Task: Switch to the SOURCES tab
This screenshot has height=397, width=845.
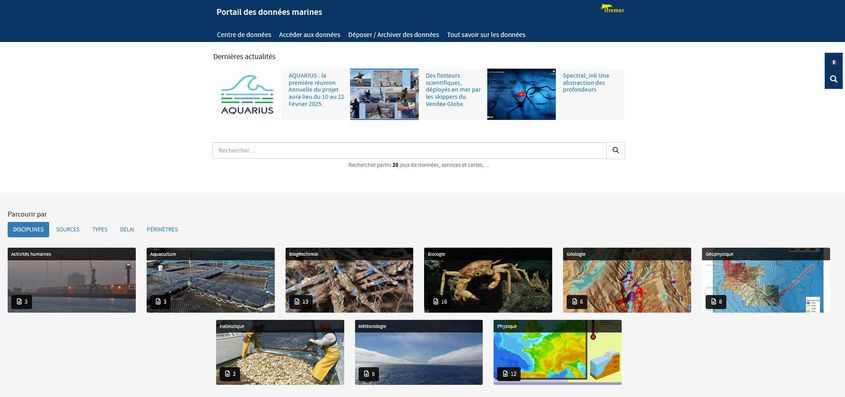Action: pyautogui.click(x=68, y=229)
